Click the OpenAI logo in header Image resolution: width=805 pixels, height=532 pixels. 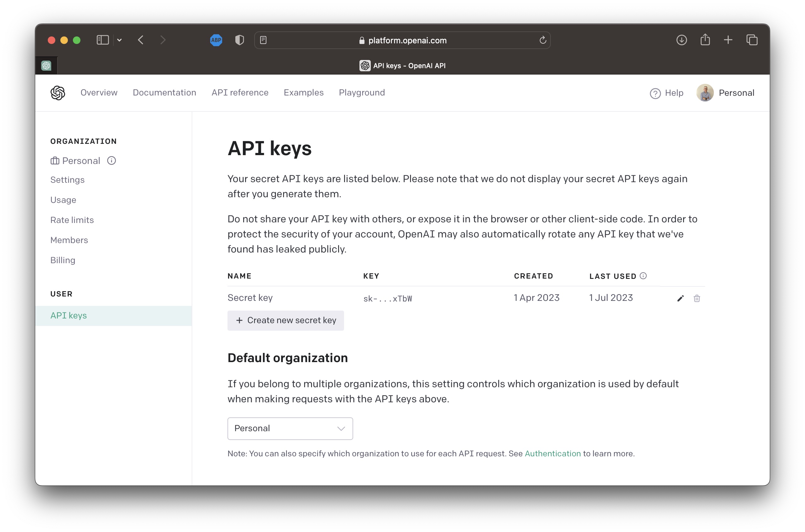pyautogui.click(x=58, y=93)
